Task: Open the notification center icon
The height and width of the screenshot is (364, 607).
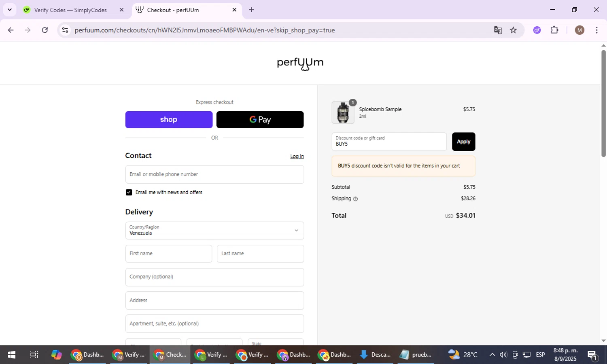Action: point(592,355)
